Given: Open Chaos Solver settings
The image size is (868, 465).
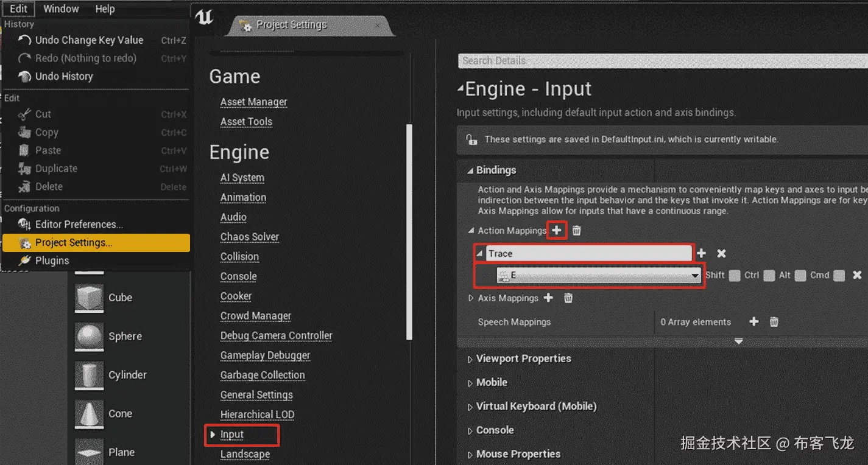Looking at the screenshot, I should coord(250,237).
